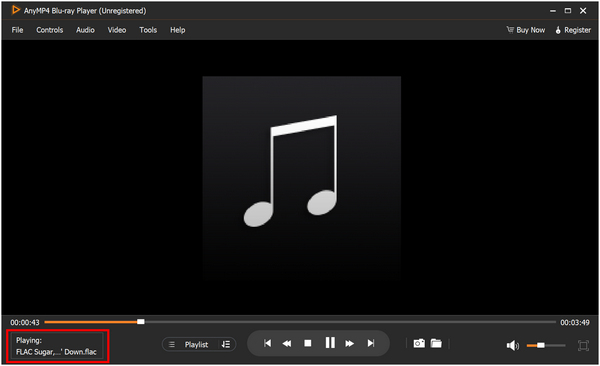Open the Video menu

(117, 30)
